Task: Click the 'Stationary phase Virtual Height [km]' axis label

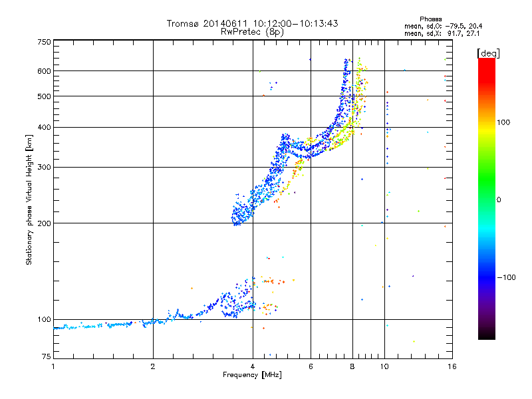Action: (29, 199)
